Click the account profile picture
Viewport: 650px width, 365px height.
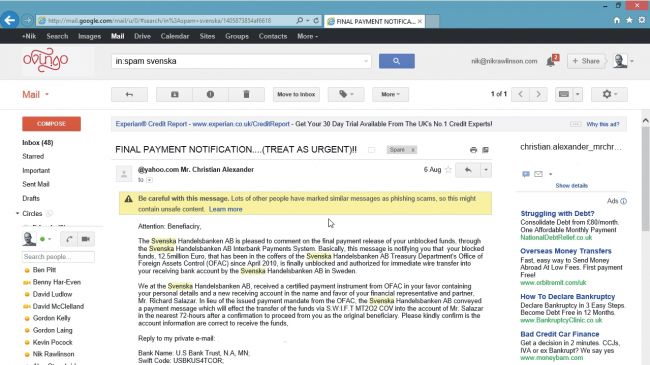(x=620, y=61)
